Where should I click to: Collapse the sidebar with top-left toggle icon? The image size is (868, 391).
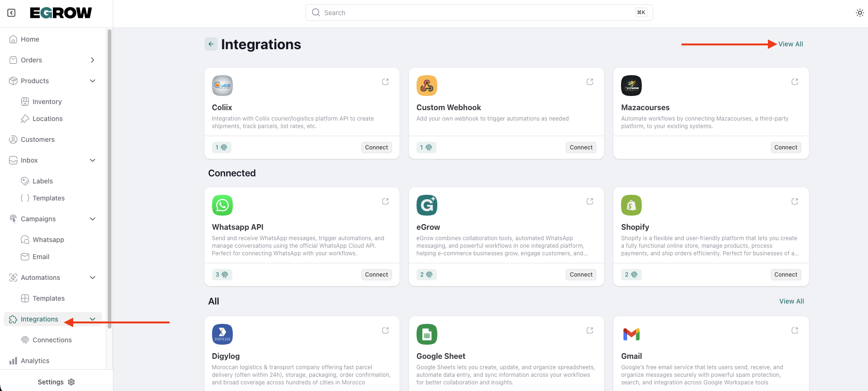pos(11,13)
